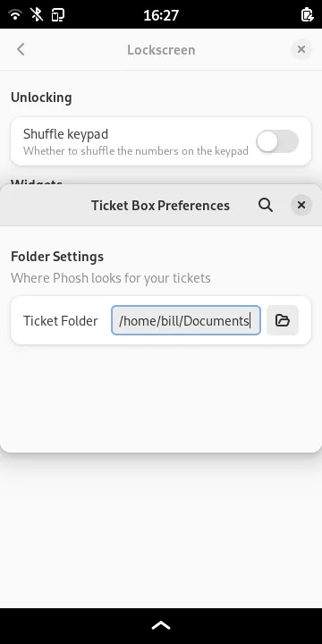Click the Unlocking section heading
The height and width of the screenshot is (644, 322).
tap(41, 97)
